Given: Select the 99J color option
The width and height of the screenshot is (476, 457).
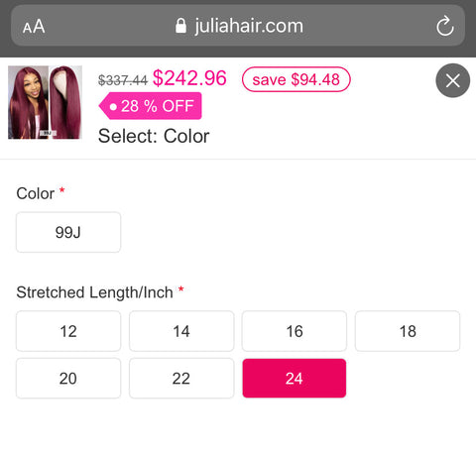Looking at the screenshot, I should click(x=68, y=232).
